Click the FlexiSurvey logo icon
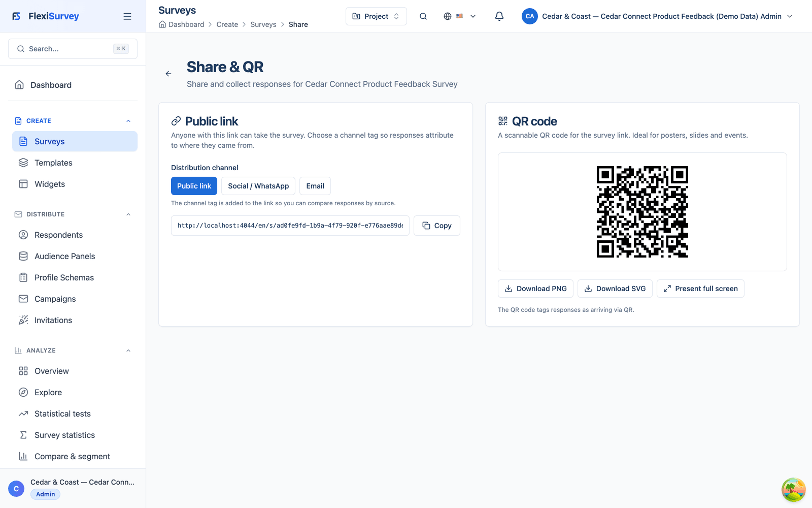 [17, 16]
